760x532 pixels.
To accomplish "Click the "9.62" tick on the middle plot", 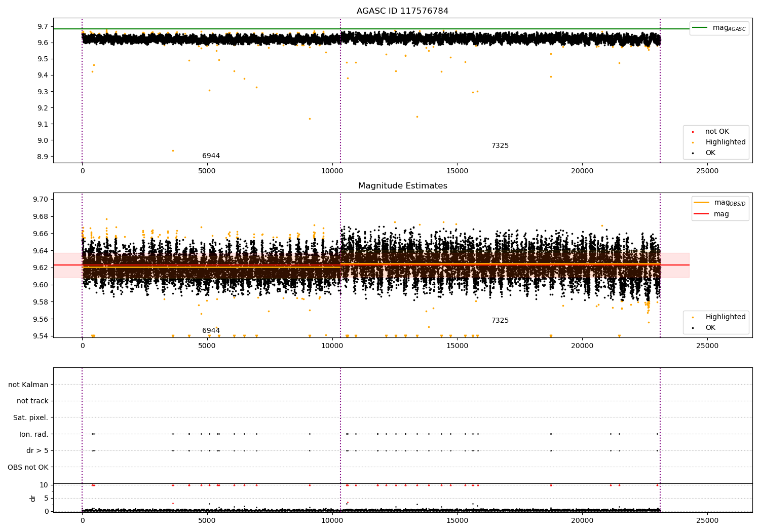I will [41, 268].
